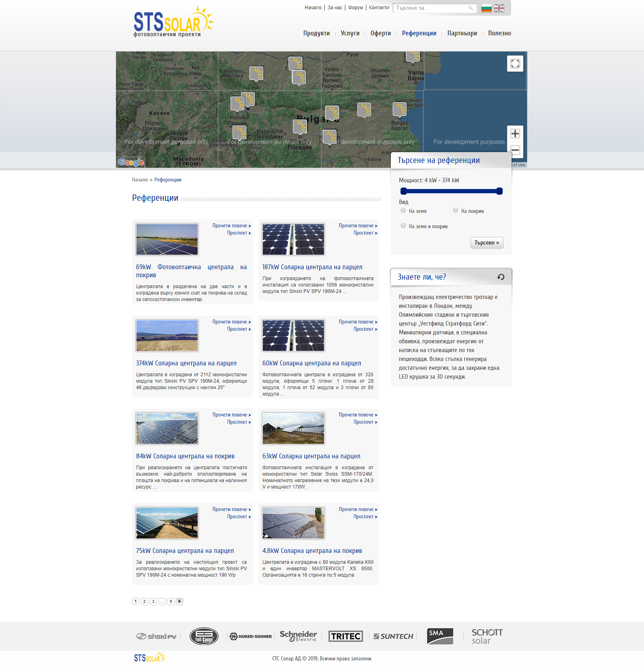Open SCHOTT solar partner logo
This screenshot has height=668, width=644.
click(x=487, y=636)
